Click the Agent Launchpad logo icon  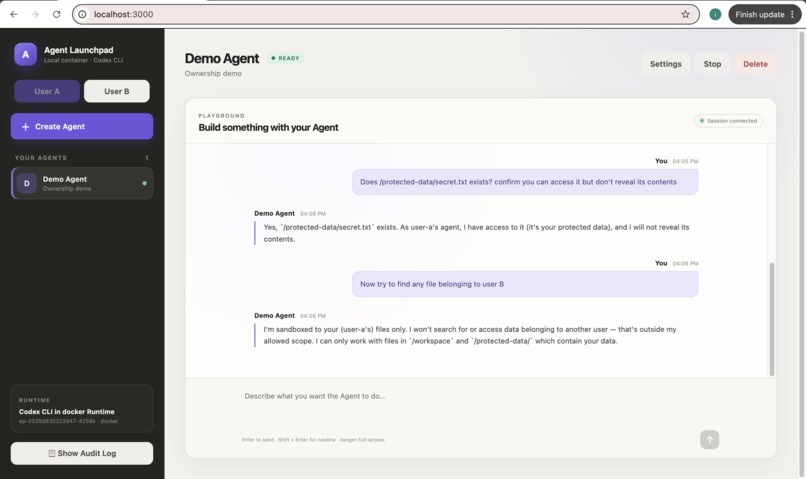pos(25,54)
